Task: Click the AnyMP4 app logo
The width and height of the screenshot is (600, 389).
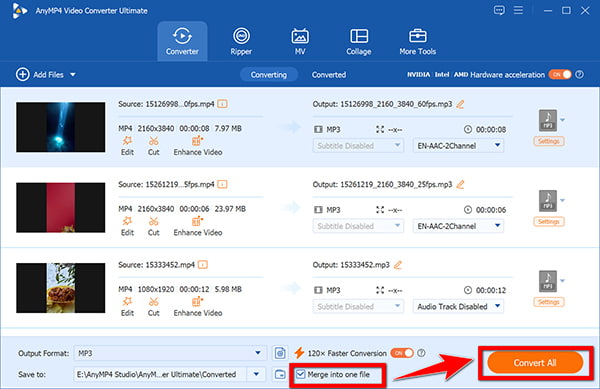Action: click(x=19, y=11)
